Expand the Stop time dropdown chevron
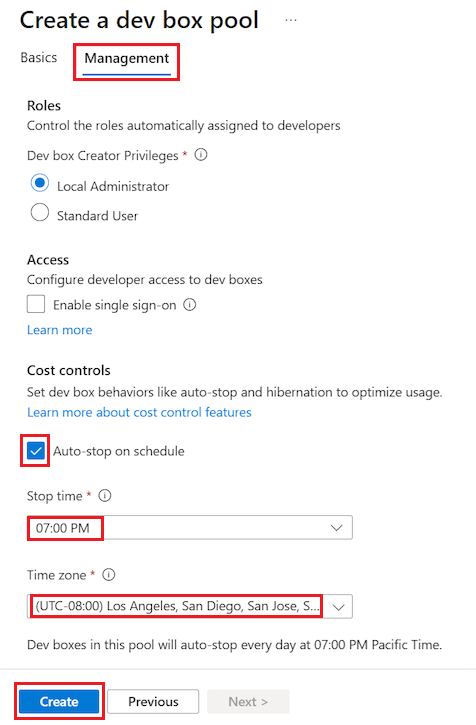476x725 pixels. click(x=336, y=528)
